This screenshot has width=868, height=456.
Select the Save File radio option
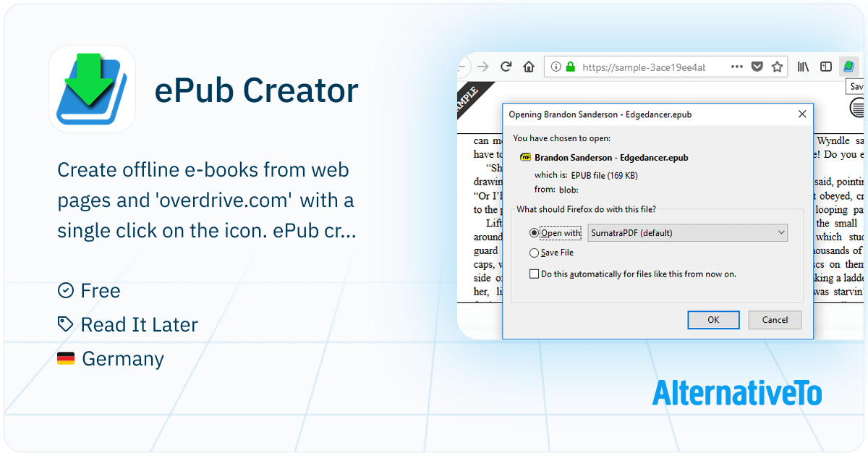click(534, 253)
